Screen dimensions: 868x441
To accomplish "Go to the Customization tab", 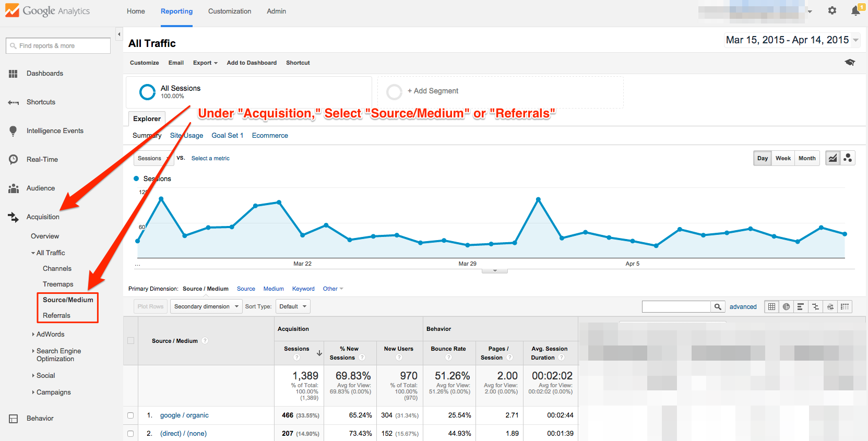I will 230,11.
